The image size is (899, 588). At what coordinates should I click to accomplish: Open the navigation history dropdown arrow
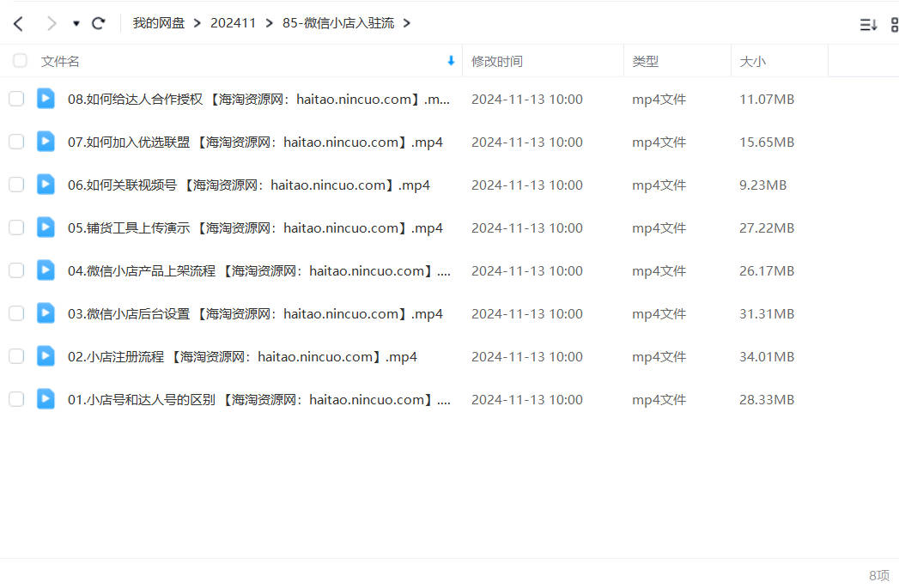click(76, 23)
